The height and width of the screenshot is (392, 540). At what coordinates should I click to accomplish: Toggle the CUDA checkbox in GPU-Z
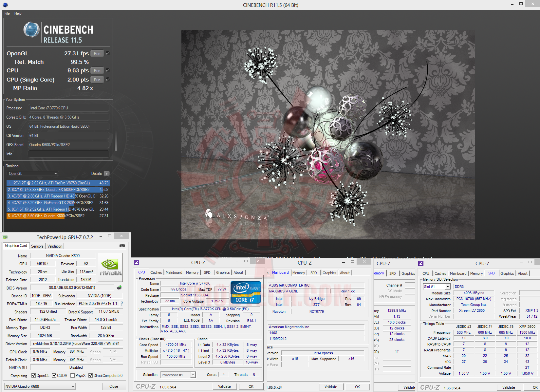pos(54,376)
